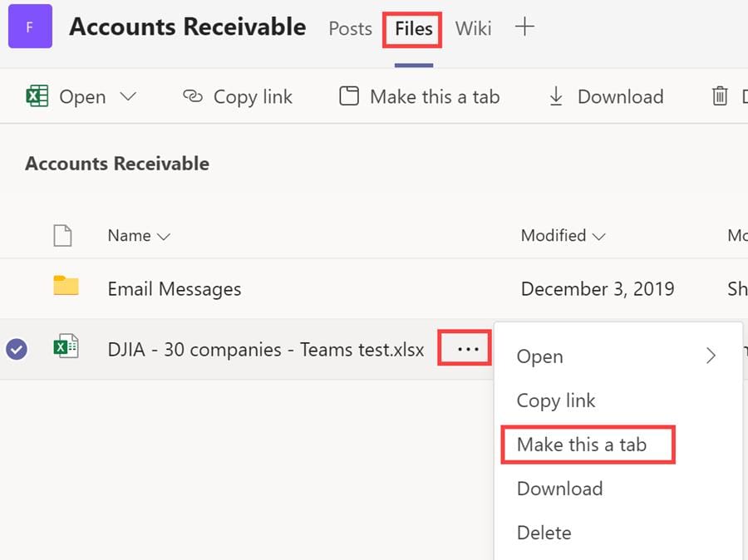Open the Modified column sort dropdown
This screenshot has height=560, width=748.
tap(598, 236)
